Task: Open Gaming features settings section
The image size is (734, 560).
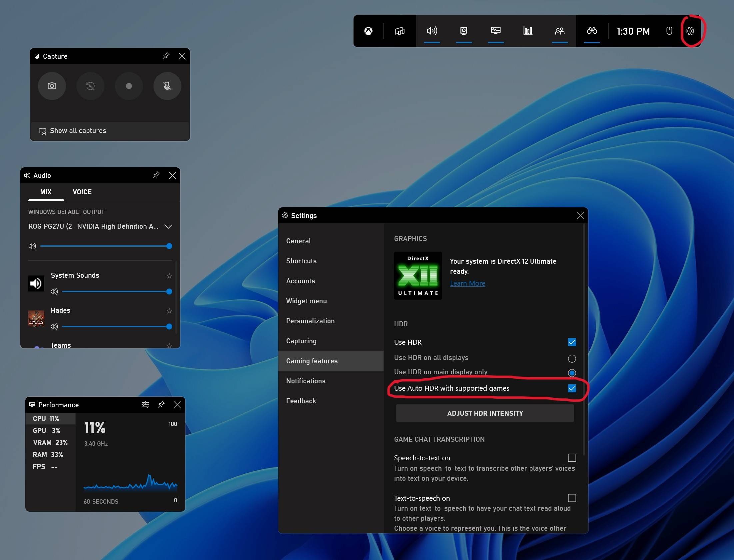Action: (312, 361)
